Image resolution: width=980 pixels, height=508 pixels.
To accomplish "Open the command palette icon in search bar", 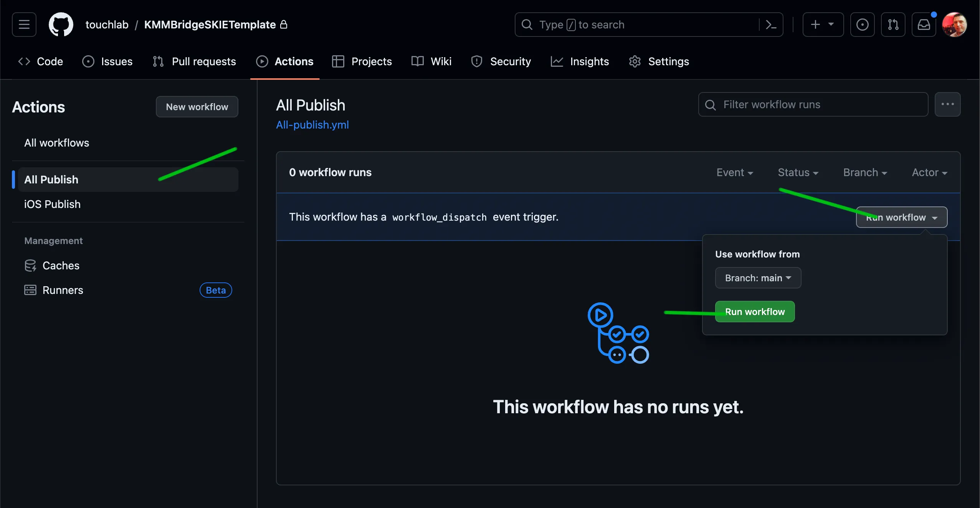I will 771,25.
